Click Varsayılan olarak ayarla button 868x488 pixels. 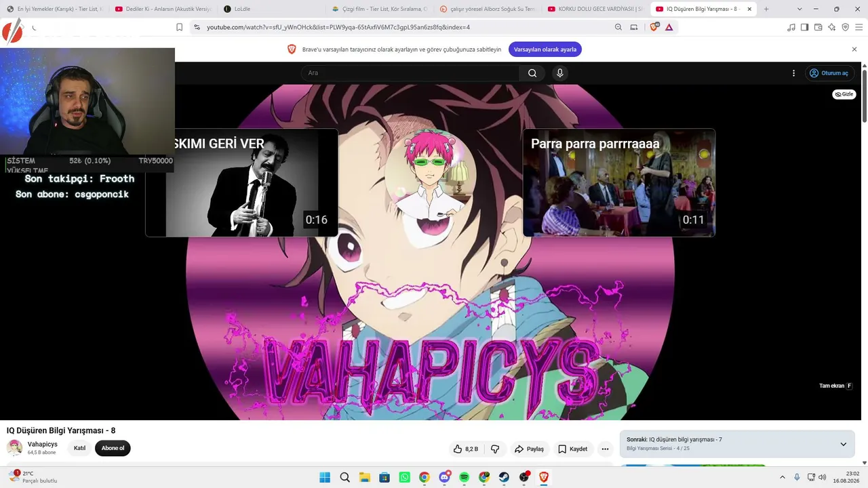tap(545, 49)
